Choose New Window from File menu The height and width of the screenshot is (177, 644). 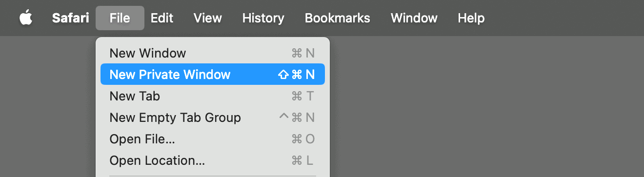coord(213,53)
